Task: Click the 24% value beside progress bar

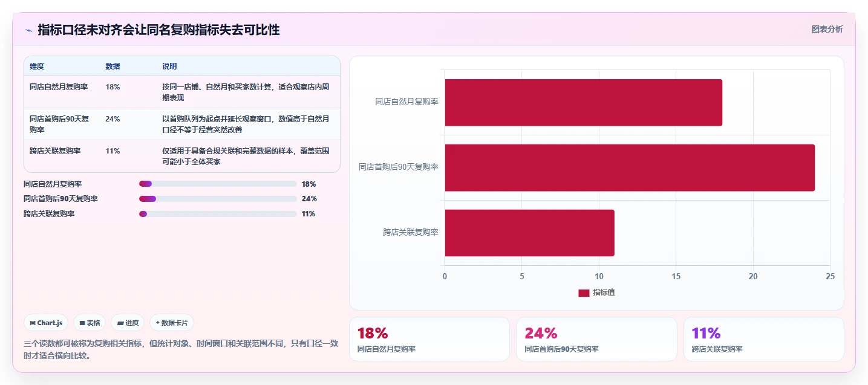Action: (309, 199)
